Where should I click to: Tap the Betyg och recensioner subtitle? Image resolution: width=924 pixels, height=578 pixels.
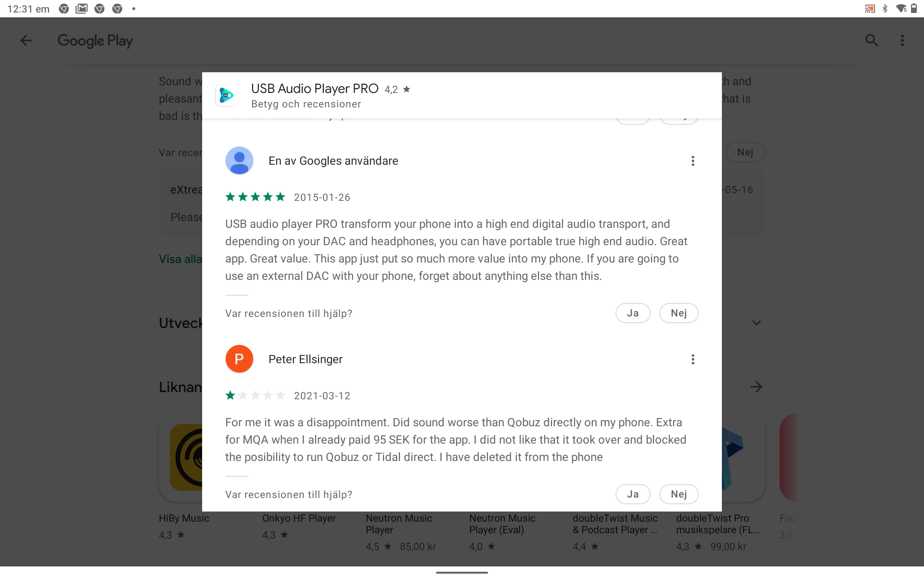(x=306, y=104)
